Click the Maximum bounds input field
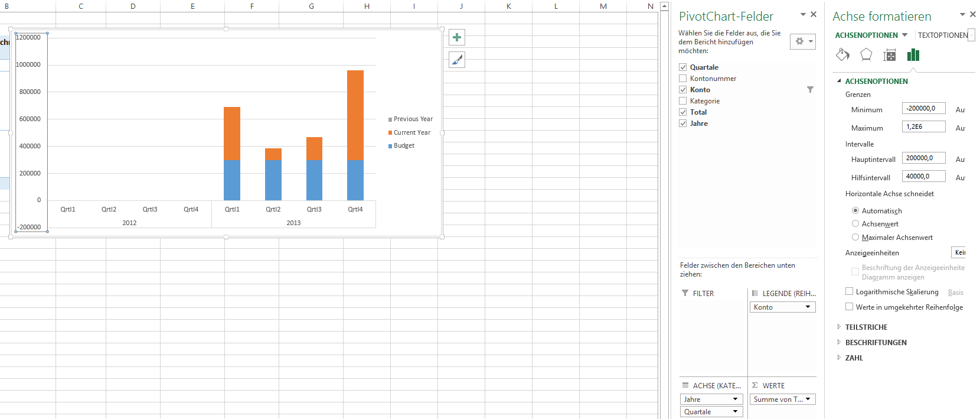The height and width of the screenshot is (419, 980). click(923, 127)
